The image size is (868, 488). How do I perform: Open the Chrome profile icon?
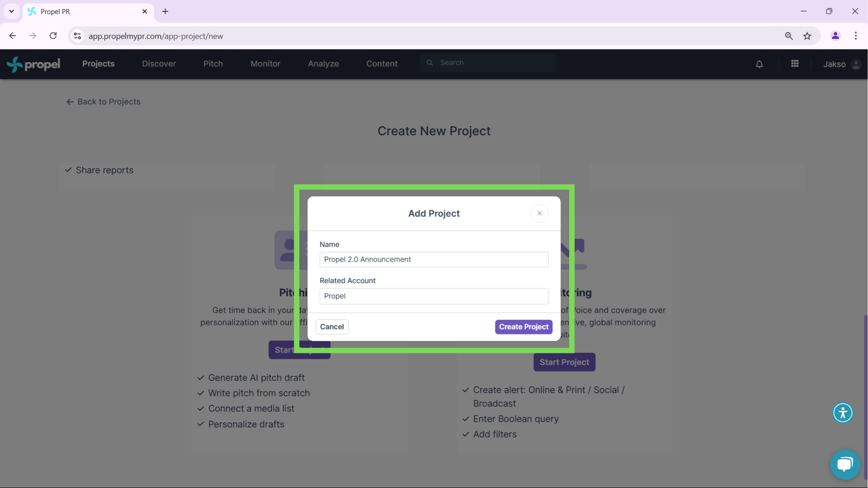835,36
